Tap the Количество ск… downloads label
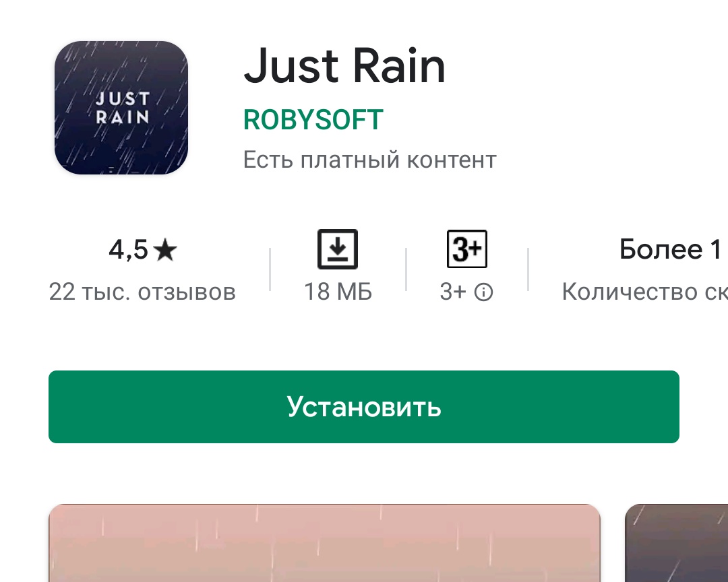Viewport: 728px width, 582px height. click(645, 292)
